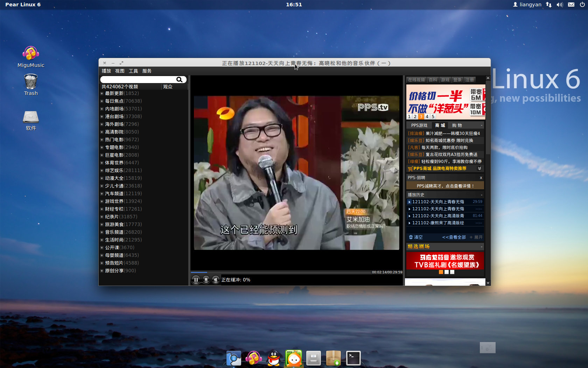
Task: Close the PPS-招聘 panel
Action: [x=481, y=178]
